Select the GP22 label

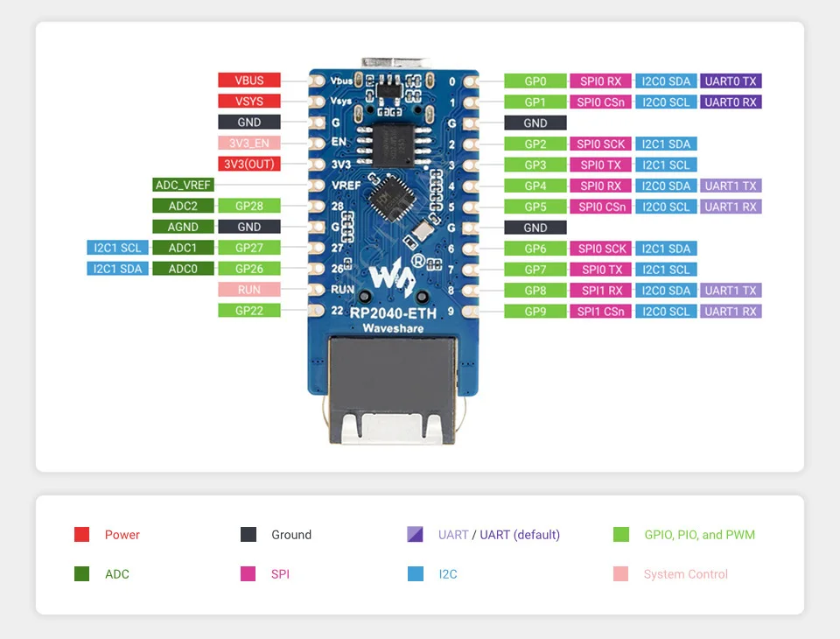249,311
